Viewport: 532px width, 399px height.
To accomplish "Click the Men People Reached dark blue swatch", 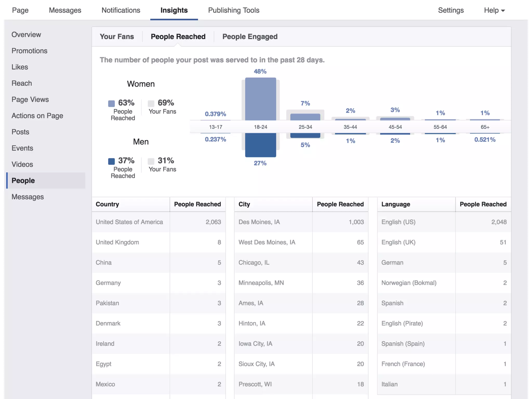I will pos(111,161).
